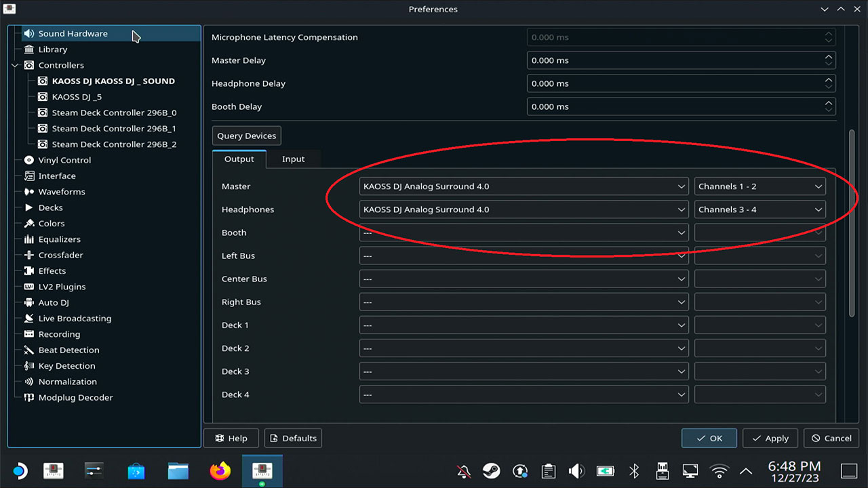
Task: Select Steam Deck Controller 296B_0
Action: 114,113
